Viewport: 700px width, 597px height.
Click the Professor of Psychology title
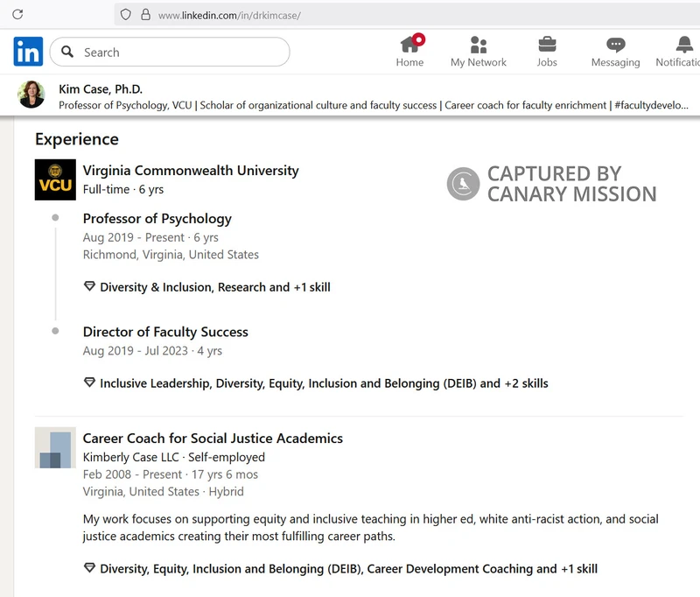tap(157, 218)
